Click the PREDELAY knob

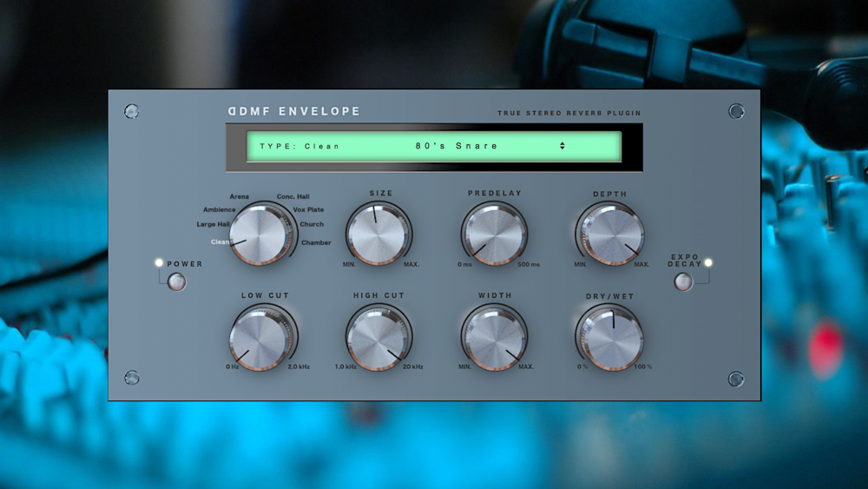pyautogui.click(x=495, y=233)
